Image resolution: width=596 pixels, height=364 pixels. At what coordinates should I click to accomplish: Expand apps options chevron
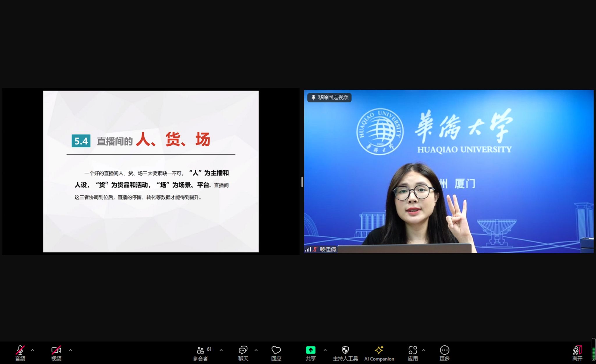(424, 350)
